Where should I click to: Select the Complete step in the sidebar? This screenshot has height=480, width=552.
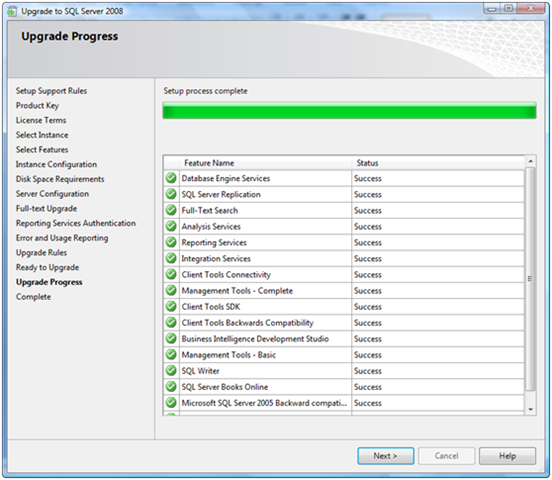pos(33,297)
